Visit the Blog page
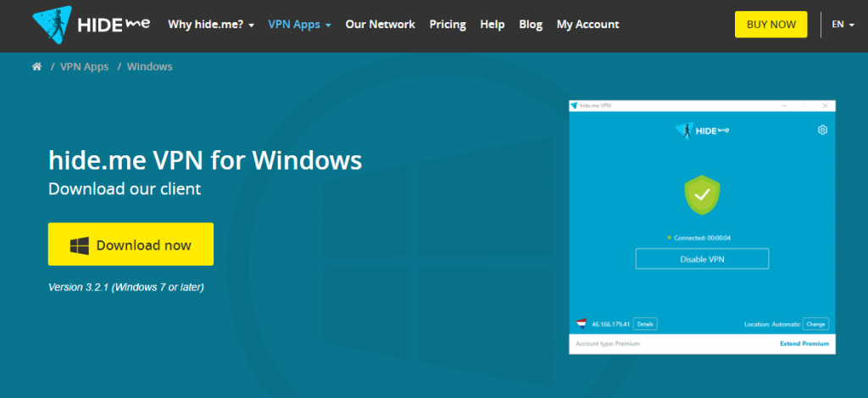 coord(531,25)
